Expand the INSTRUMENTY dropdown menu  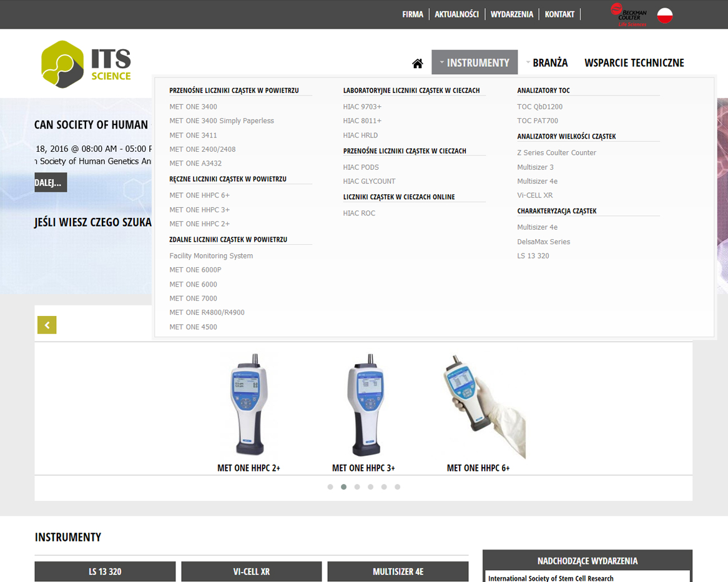475,62
